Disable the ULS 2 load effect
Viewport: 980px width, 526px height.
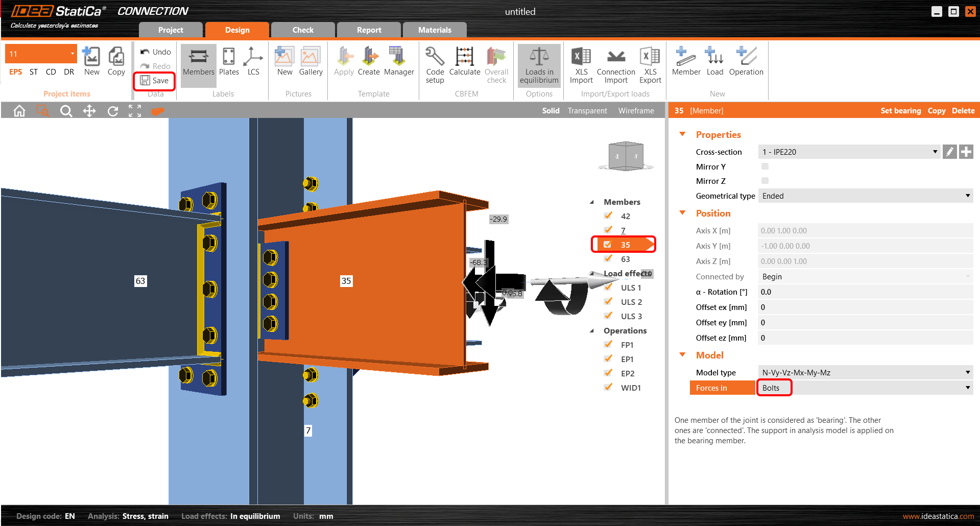click(608, 301)
